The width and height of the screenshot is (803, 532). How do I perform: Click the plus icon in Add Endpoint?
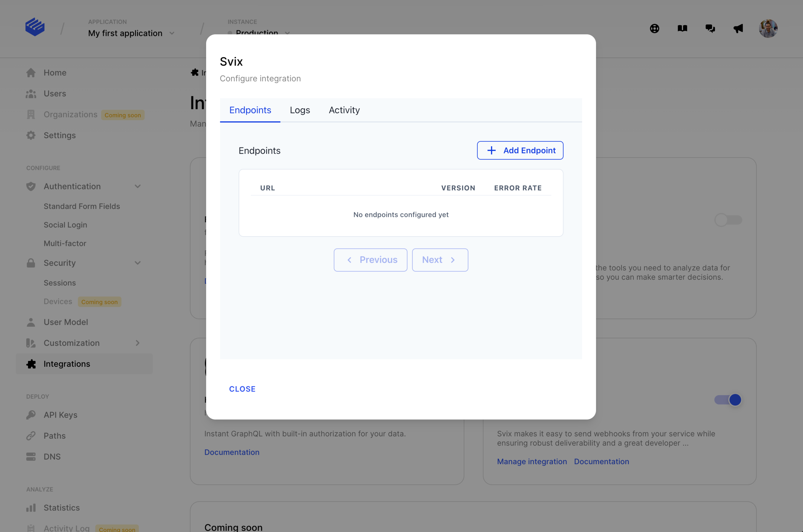491,150
